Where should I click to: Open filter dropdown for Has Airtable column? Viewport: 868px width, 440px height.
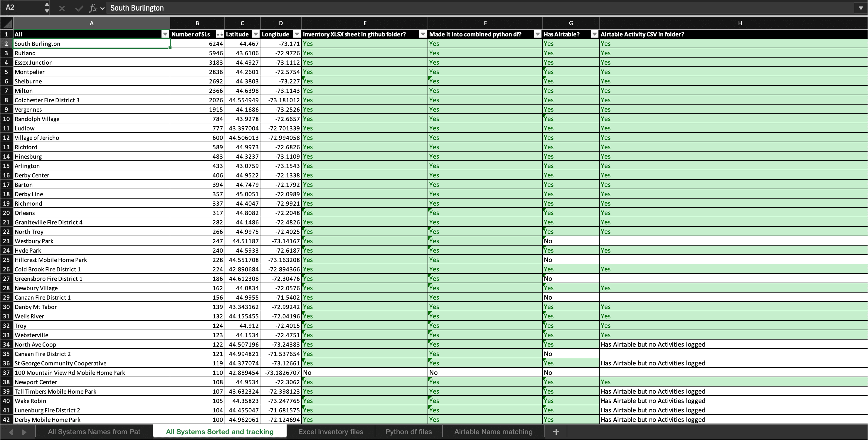595,34
